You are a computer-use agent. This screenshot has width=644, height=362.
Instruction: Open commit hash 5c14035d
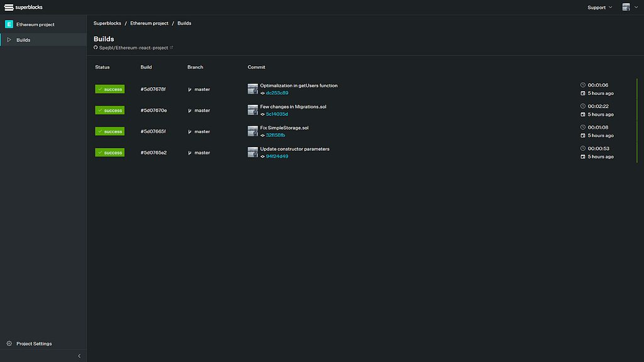tap(277, 114)
